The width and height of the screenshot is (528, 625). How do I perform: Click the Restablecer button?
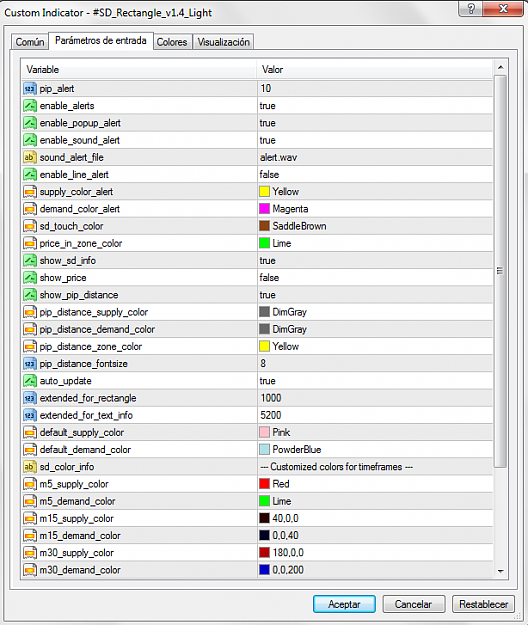pos(483,604)
